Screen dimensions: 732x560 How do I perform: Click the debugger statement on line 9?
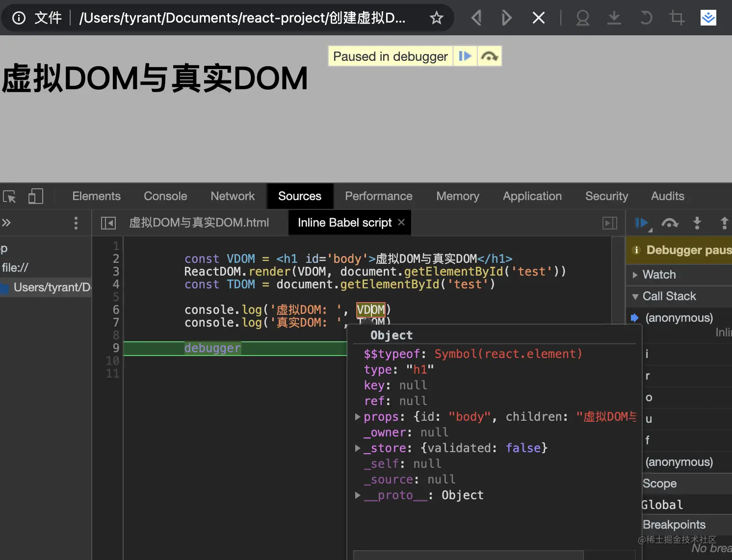[x=212, y=348]
